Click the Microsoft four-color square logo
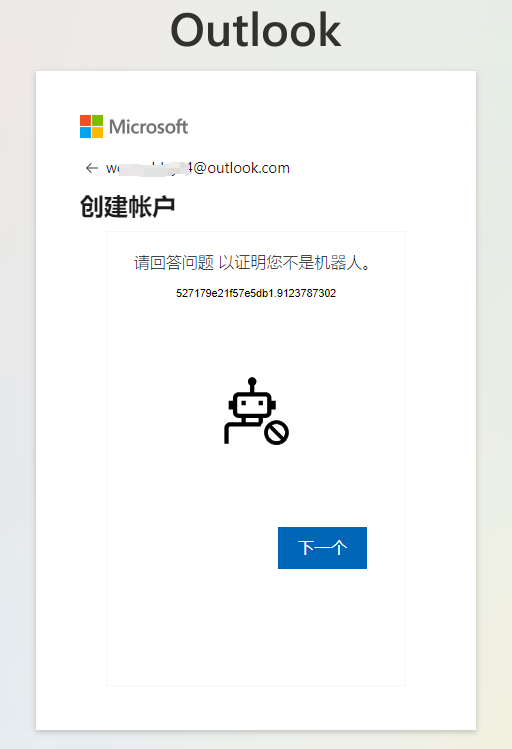512x749 pixels. [x=91, y=126]
